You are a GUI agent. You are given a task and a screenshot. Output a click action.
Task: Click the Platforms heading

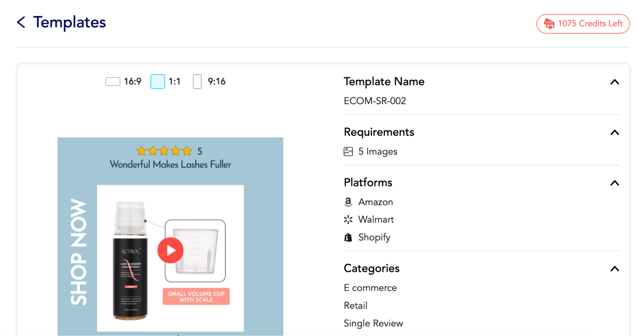pyautogui.click(x=368, y=182)
